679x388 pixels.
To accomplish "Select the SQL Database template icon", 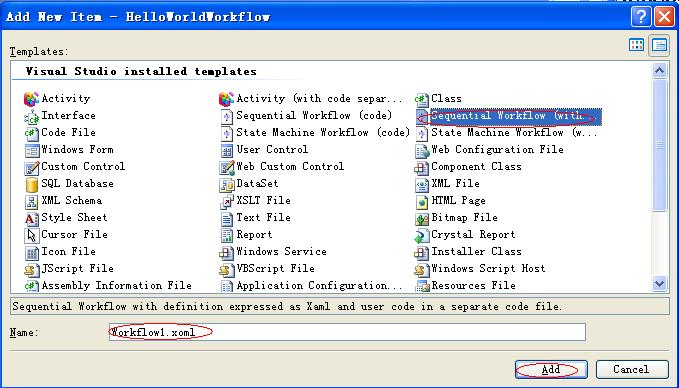I will pos(31,184).
